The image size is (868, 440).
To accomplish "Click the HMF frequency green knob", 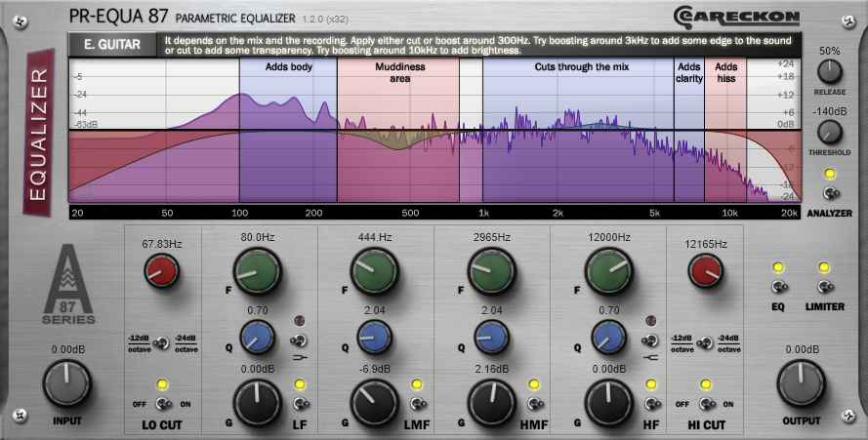I will click(x=491, y=271).
